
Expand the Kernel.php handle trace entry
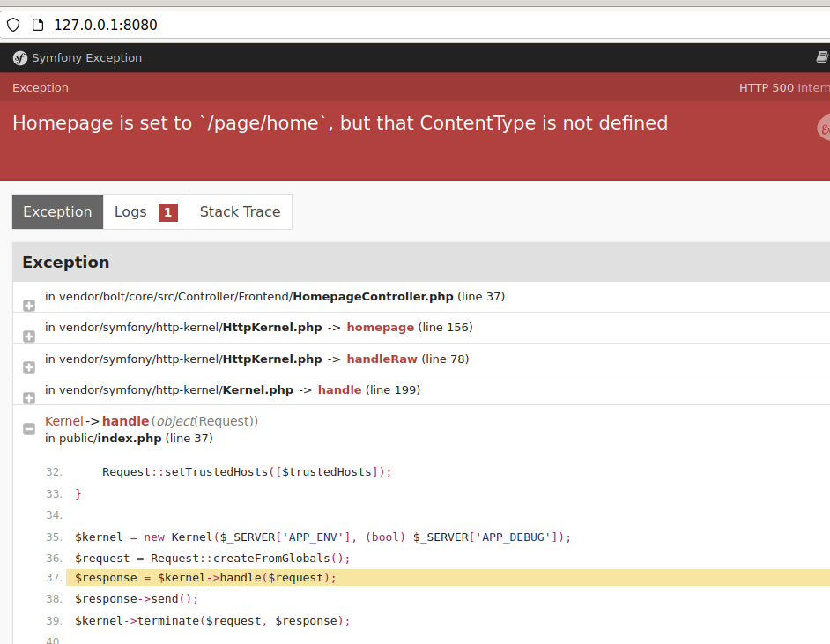(29, 398)
